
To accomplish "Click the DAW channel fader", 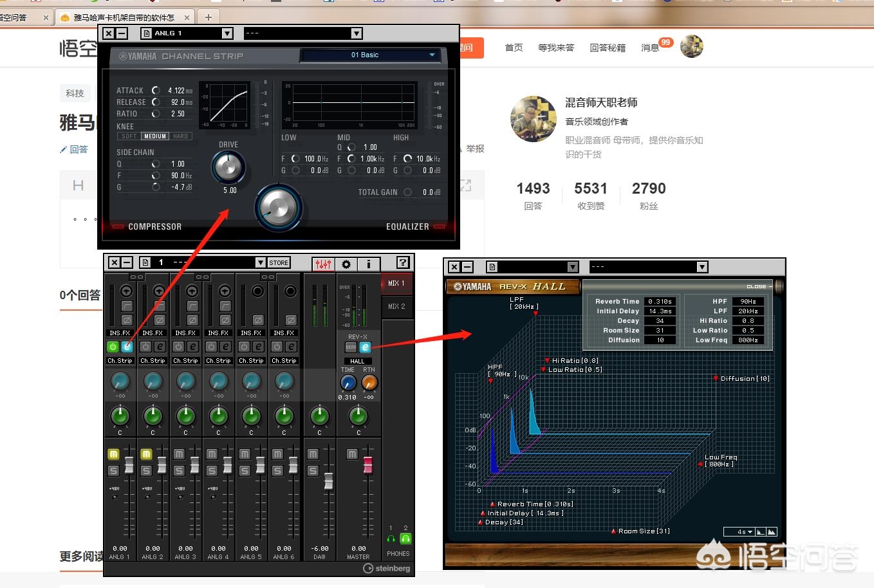I will tap(328, 481).
